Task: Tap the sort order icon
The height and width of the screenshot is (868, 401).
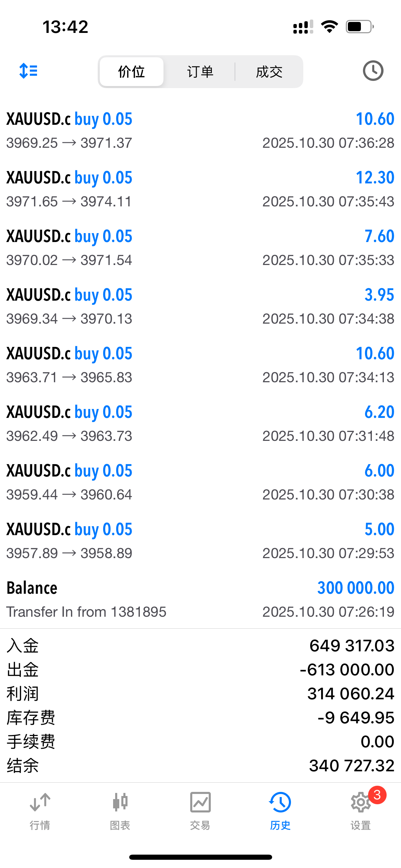Action: [x=28, y=71]
